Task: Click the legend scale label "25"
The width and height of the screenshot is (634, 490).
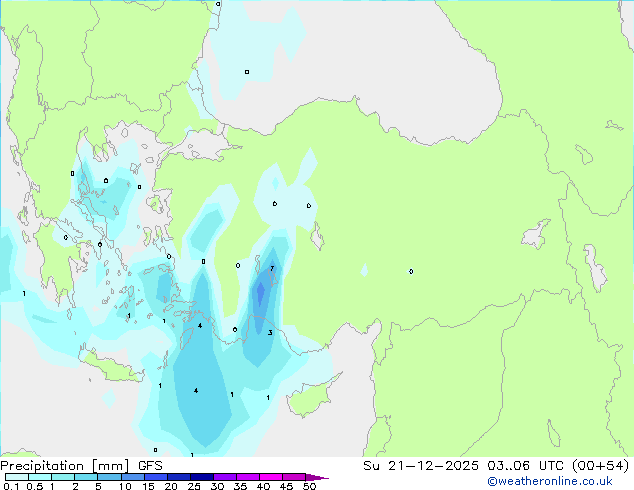Action: 194,486
